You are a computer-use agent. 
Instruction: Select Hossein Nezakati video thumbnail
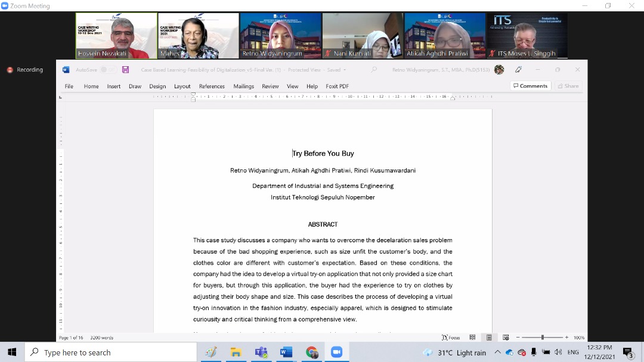(x=116, y=36)
